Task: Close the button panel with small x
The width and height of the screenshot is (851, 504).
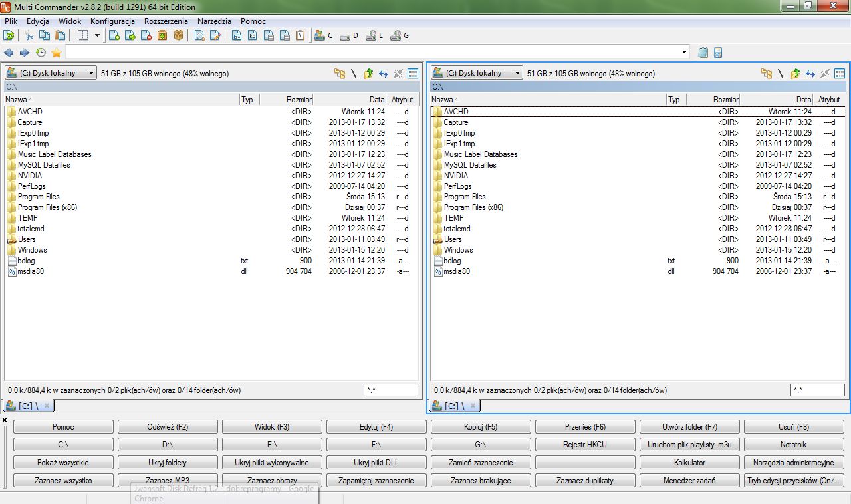Action: point(5,420)
